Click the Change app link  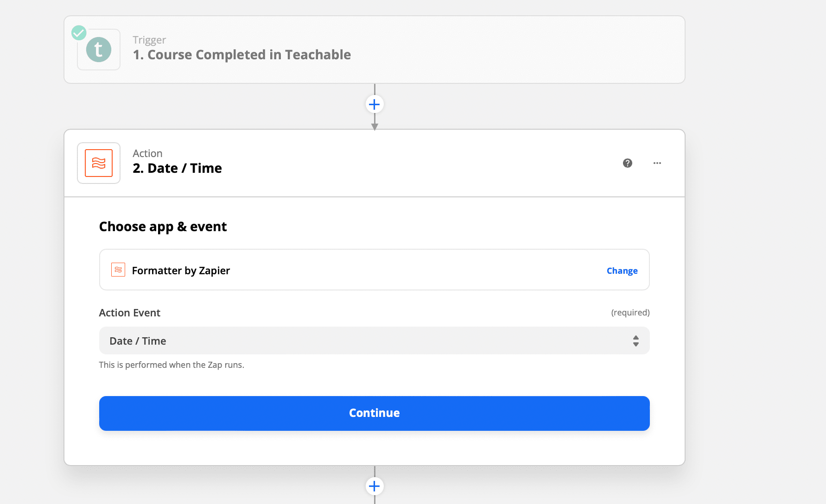click(x=622, y=271)
